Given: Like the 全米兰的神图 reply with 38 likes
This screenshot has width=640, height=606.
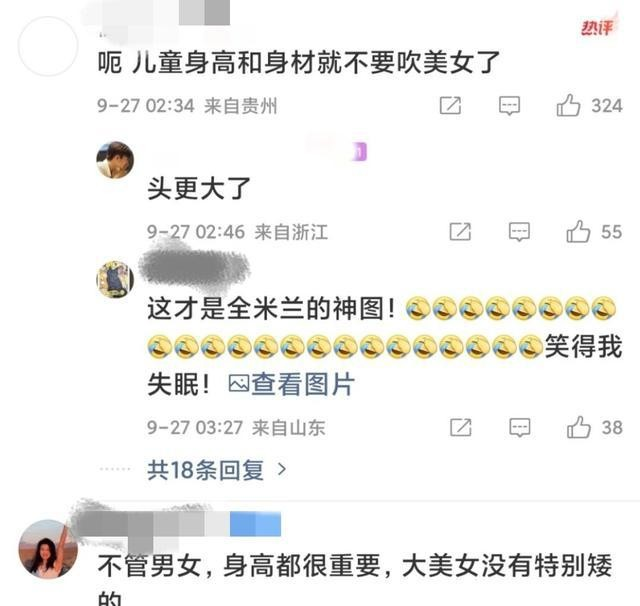Looking at the screenshot, I should 579,427.
